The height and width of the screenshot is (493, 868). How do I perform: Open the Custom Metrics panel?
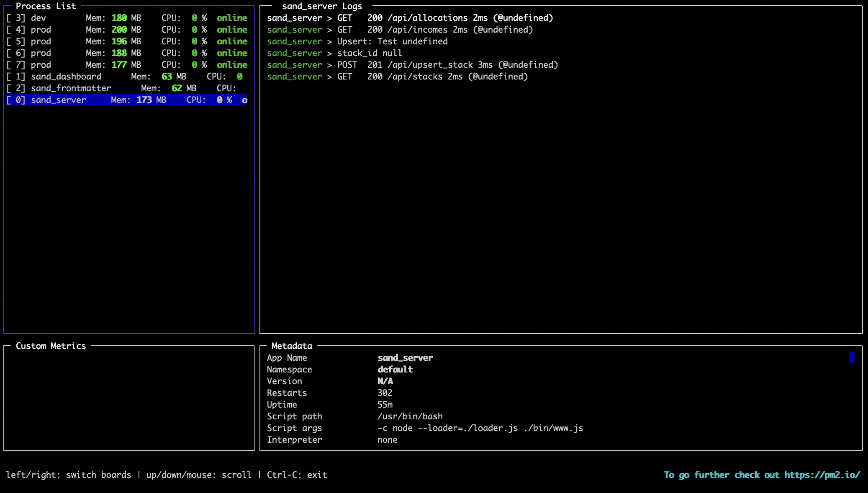[51, 346]
